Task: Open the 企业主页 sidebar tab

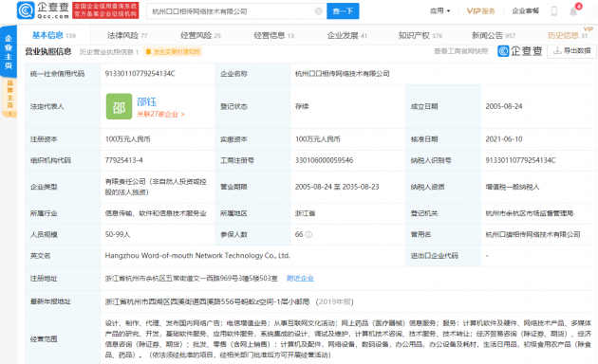Action: tap(9, 52)
